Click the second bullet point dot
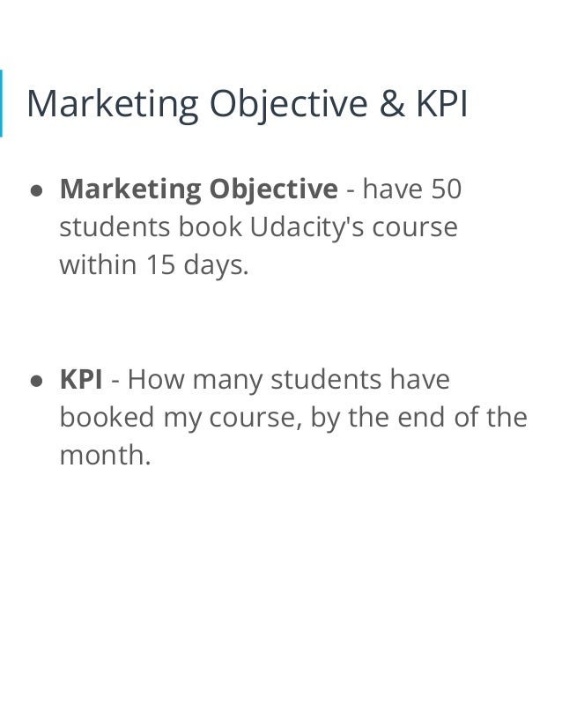This screenshot has height=728, width=562. [36, 381]
